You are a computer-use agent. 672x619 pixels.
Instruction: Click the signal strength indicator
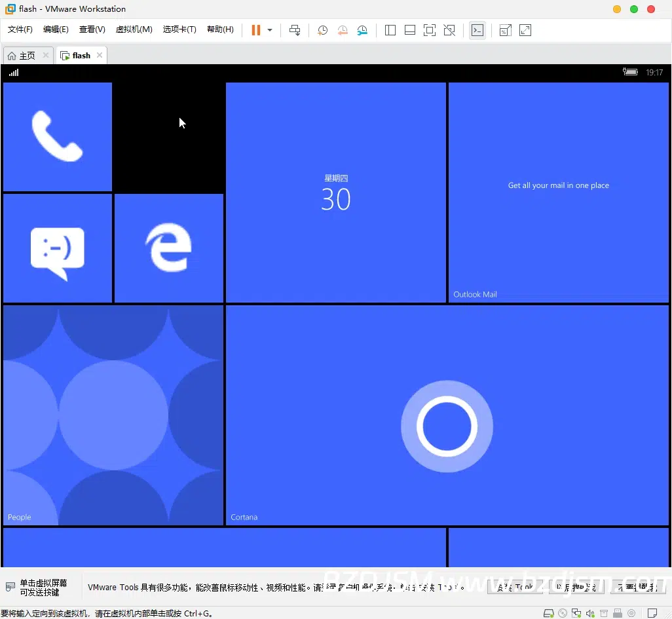pos(14,73)
